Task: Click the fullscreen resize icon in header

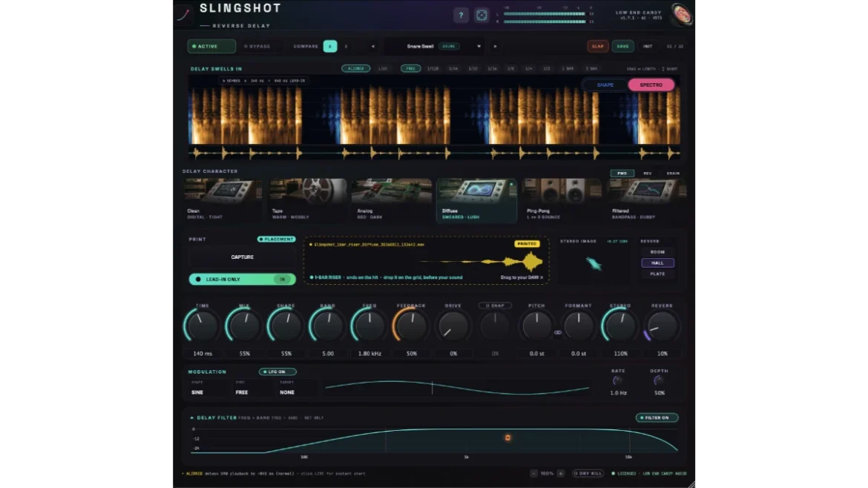Action: [481, 16]
